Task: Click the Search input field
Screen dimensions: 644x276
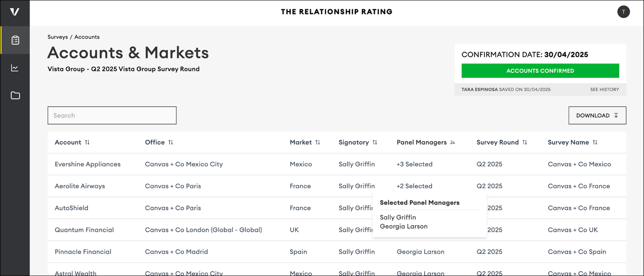Action: click(x=112, y=115)
